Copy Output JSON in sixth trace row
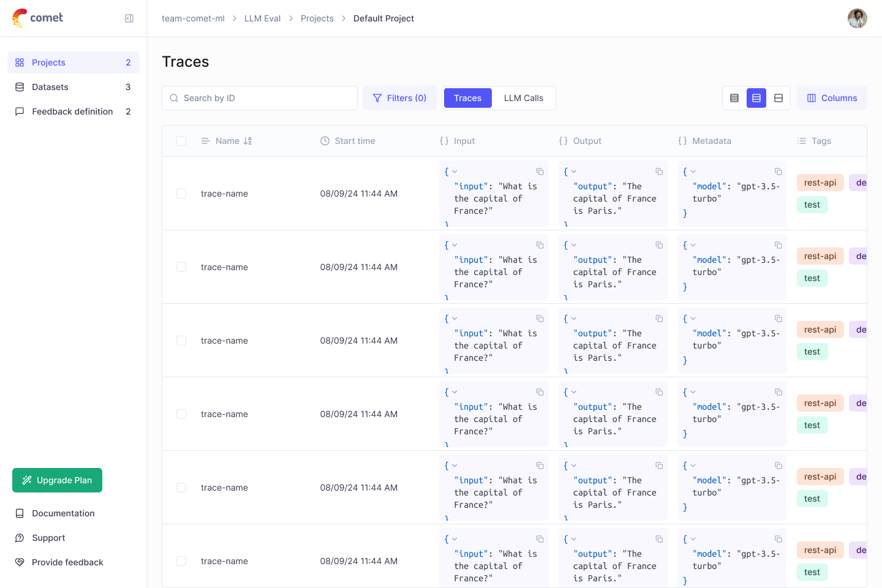882x588 pixels. 659,539
